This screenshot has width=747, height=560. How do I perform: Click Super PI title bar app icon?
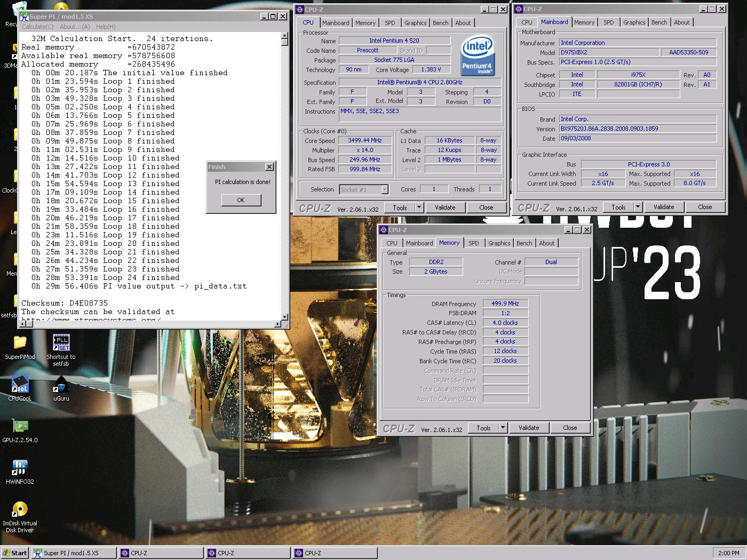click(x=24, y=17)
